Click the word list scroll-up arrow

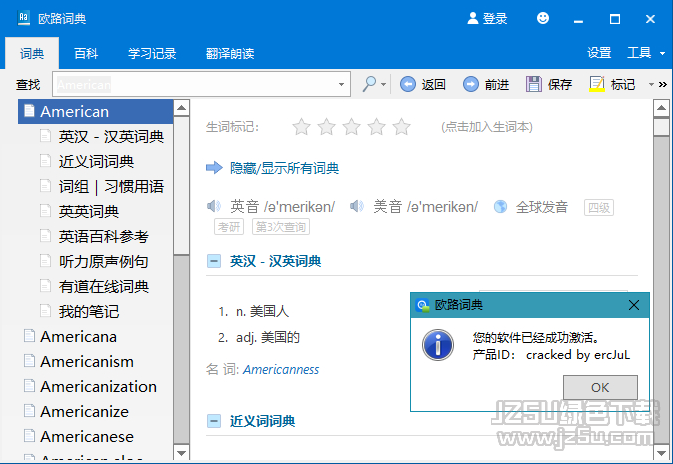182,107
